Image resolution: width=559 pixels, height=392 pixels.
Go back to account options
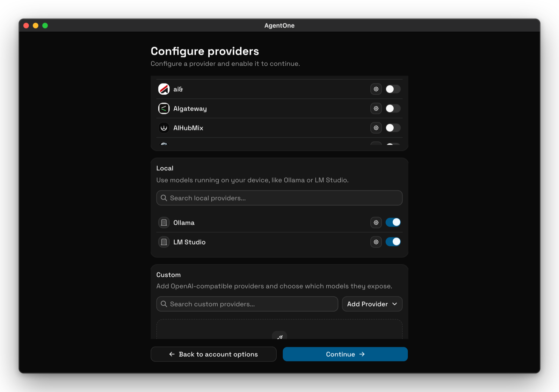tap(213, 354)
